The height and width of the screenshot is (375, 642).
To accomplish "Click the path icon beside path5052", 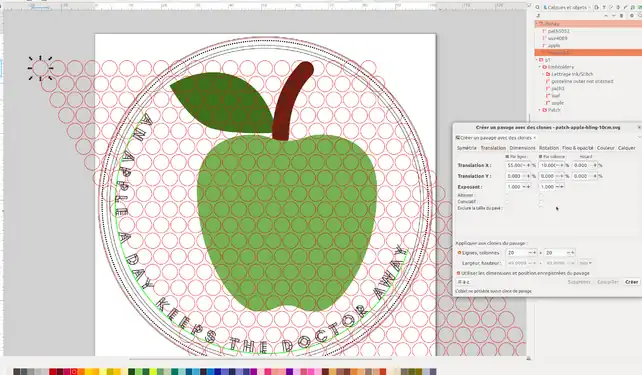I will 544,31.
